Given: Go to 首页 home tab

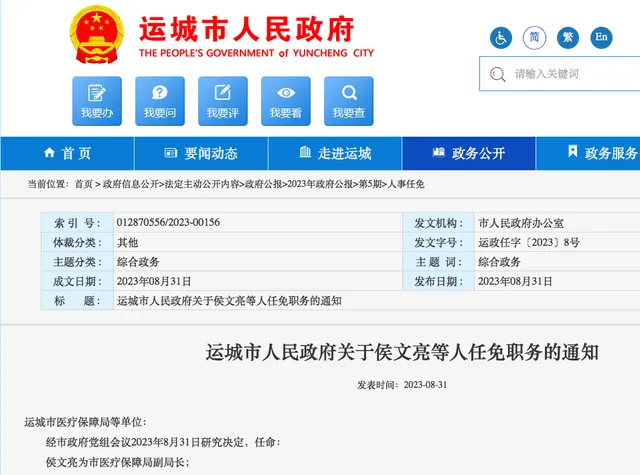Looking at the screenshot, I should (x=67, y=153).
